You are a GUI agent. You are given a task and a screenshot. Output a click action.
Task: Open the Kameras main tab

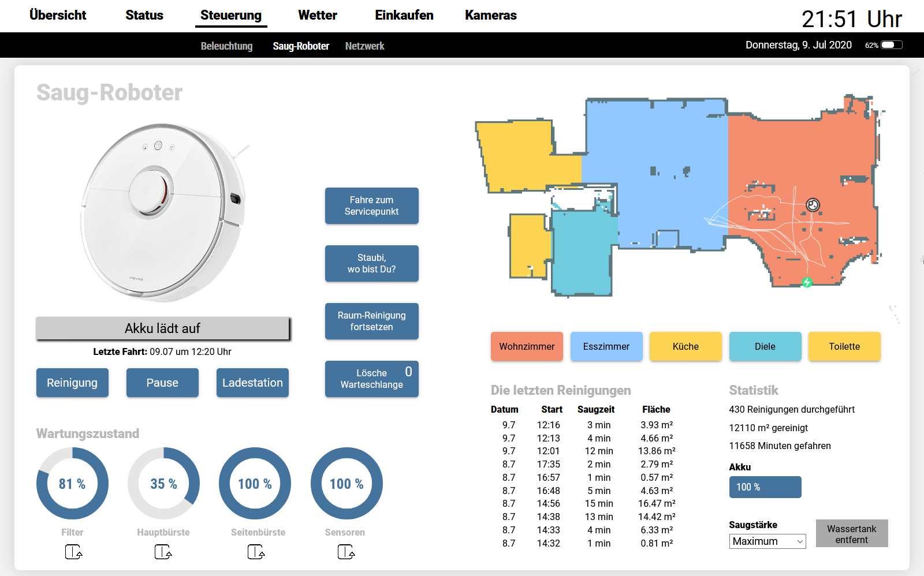[490, 16]
